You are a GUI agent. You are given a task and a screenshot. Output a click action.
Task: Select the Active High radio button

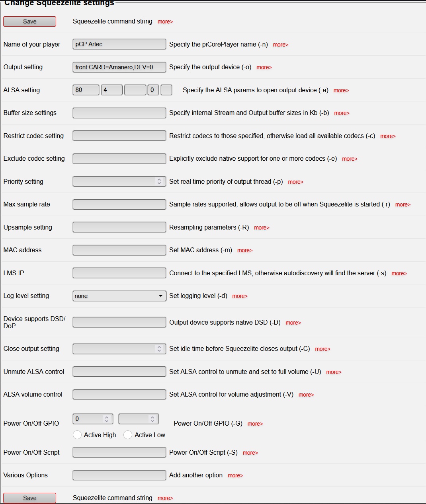[77, 435]
